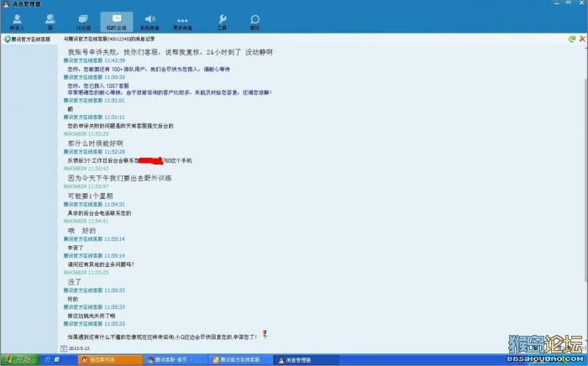The height and width of the screenshot is (366, 588).
Task: Click the 2013-5-13 date label
Action: click(x=79, y=348)
